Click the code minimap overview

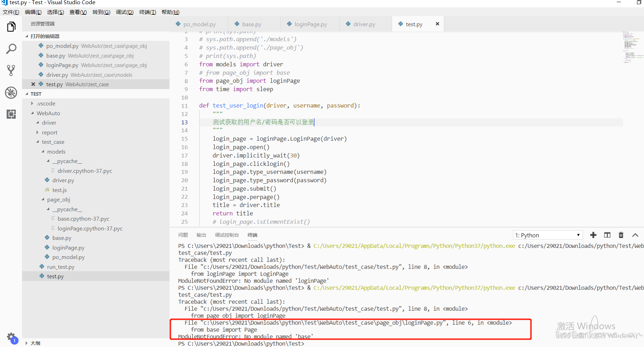pos(633,47)
